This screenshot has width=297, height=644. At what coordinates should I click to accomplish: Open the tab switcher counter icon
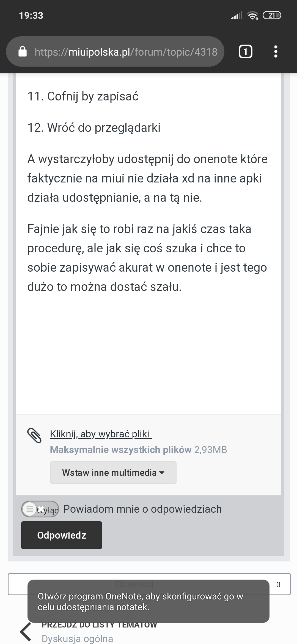[245, 52]
